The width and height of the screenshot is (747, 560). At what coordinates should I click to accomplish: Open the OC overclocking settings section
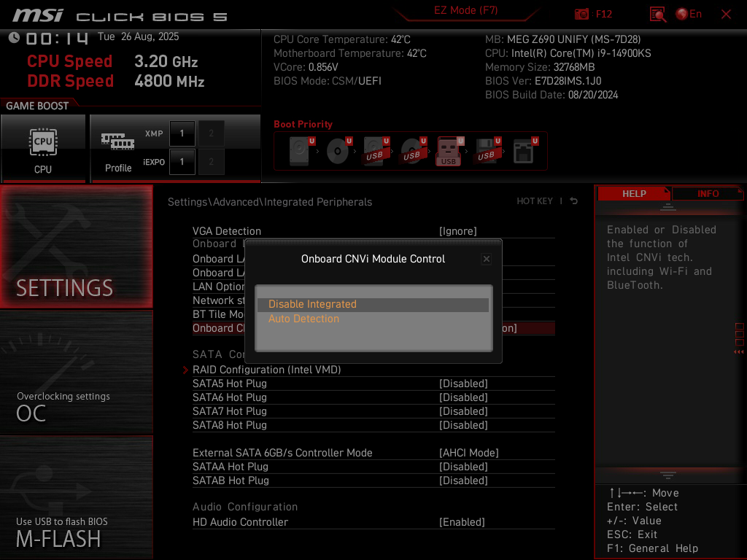[76, 373]
